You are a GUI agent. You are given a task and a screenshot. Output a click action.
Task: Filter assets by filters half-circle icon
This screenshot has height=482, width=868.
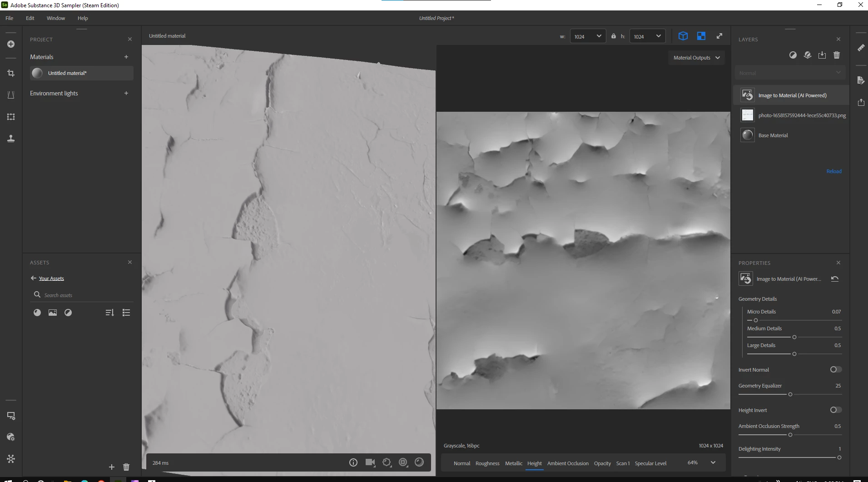click(68, 313)
